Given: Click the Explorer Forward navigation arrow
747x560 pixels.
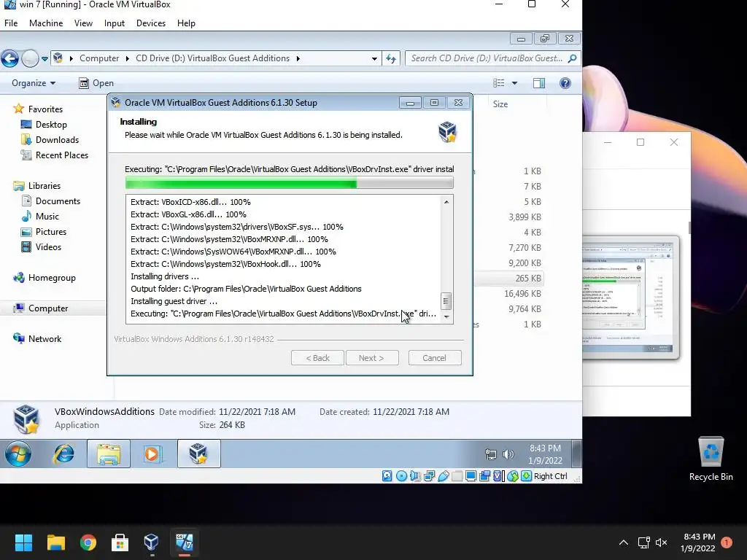Looking at the screenshot, I should (x=30, y=58).
